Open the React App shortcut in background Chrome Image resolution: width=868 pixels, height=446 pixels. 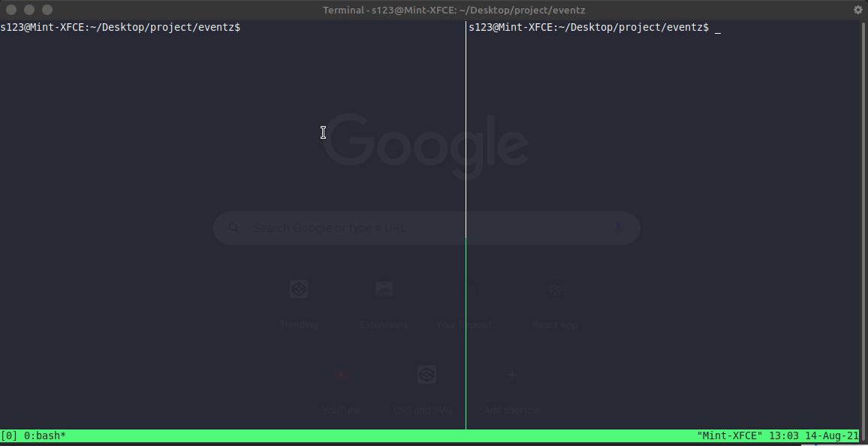(x=555, y=303)
